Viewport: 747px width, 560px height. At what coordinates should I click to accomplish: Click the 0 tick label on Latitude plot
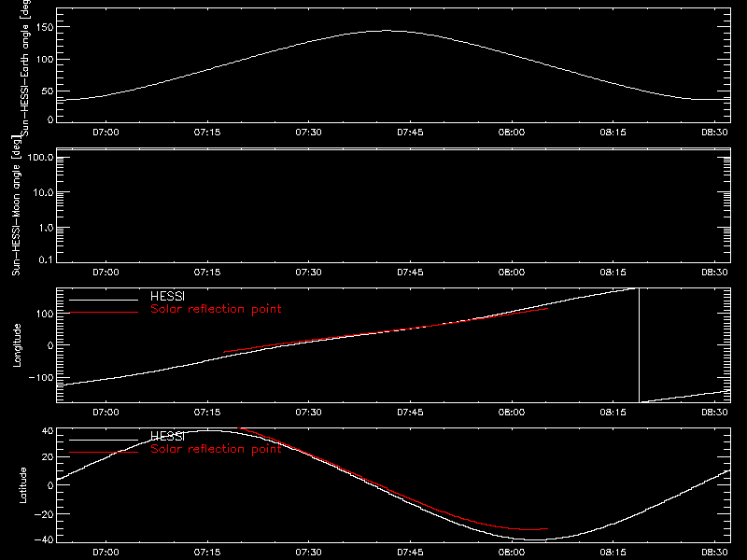(50, 485)
